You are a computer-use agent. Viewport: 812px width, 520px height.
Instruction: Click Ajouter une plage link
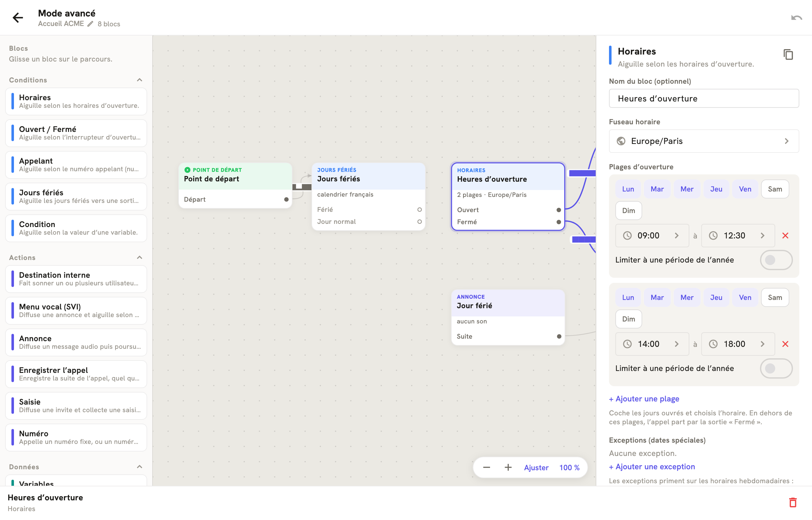pyautogui.click(x=644, y=399)
